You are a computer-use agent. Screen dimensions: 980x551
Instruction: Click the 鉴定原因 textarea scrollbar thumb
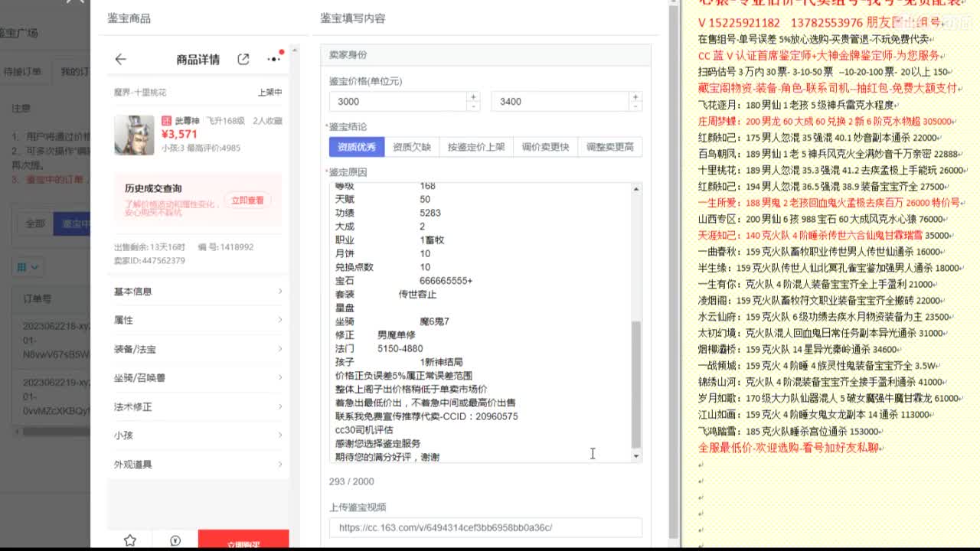[x=636, y=384]
